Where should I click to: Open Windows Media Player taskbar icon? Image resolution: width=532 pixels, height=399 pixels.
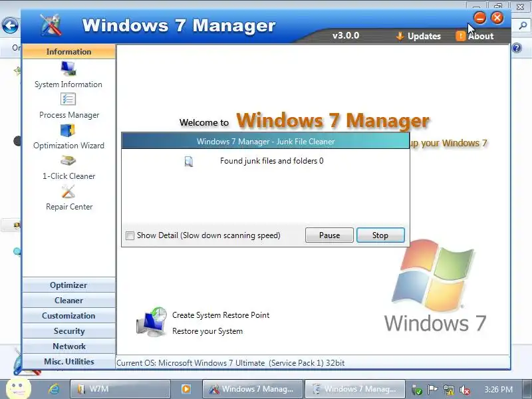tap(186, 389)
